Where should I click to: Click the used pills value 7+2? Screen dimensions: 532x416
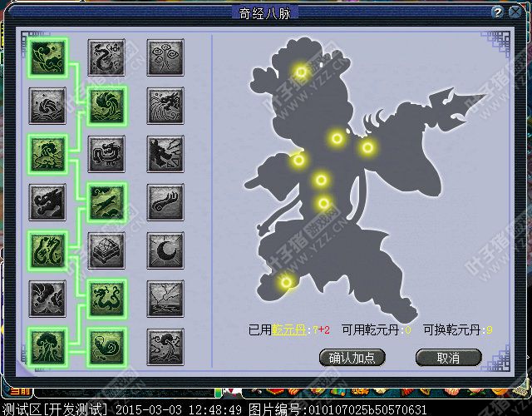pos(321,330)
